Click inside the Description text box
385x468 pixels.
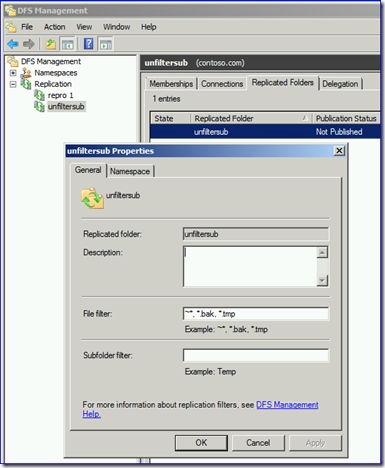click(x=250, y=266)
